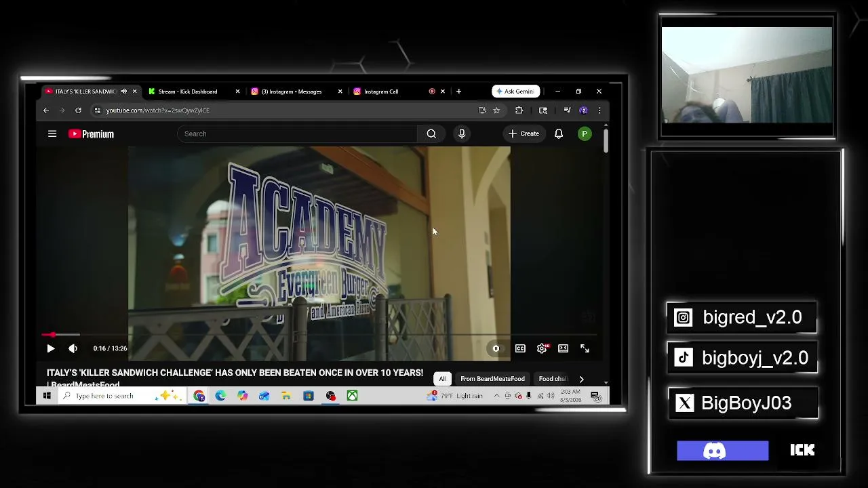
Task: Focus the YouTube search box
Action: (298, 134)
